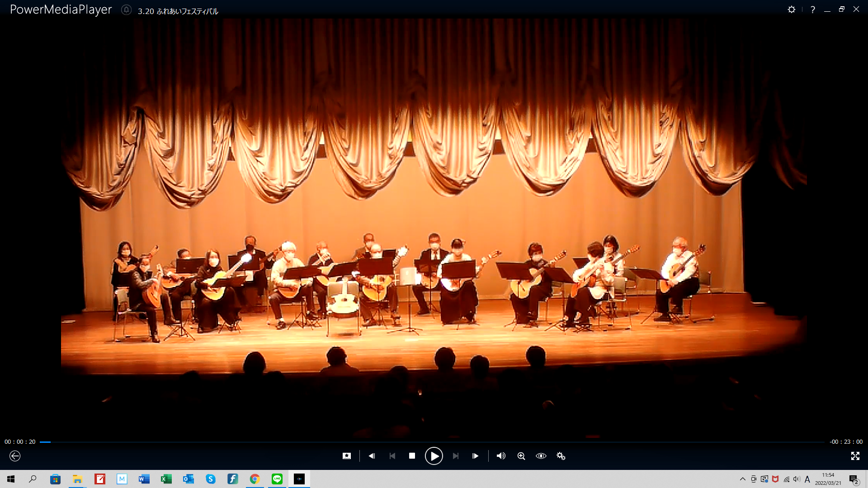Open Skype from the taskbar
This screenshot has width=868, height=488.
tap(211, 479)
